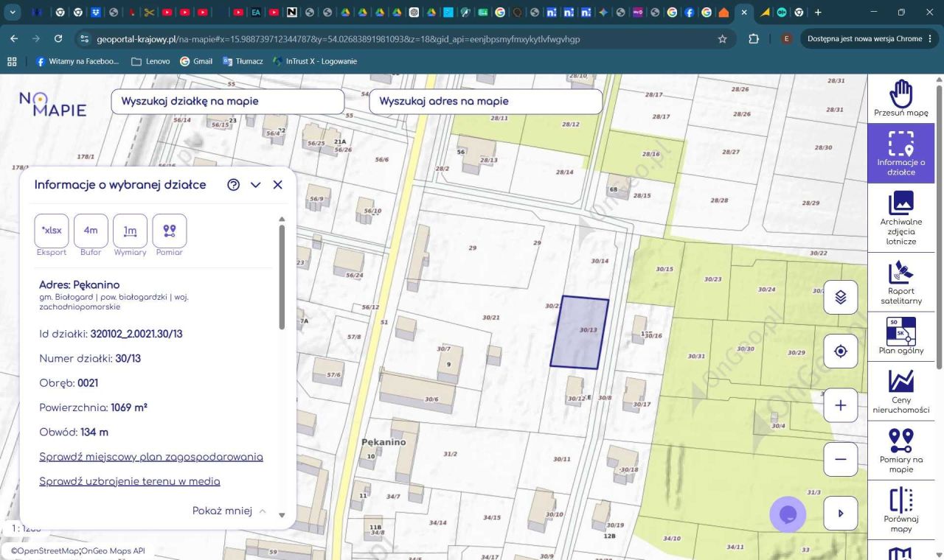The image size is (944, 560).
Task: Click the Wyszukaj działkę na mapie field
Action: coord(227,101)
